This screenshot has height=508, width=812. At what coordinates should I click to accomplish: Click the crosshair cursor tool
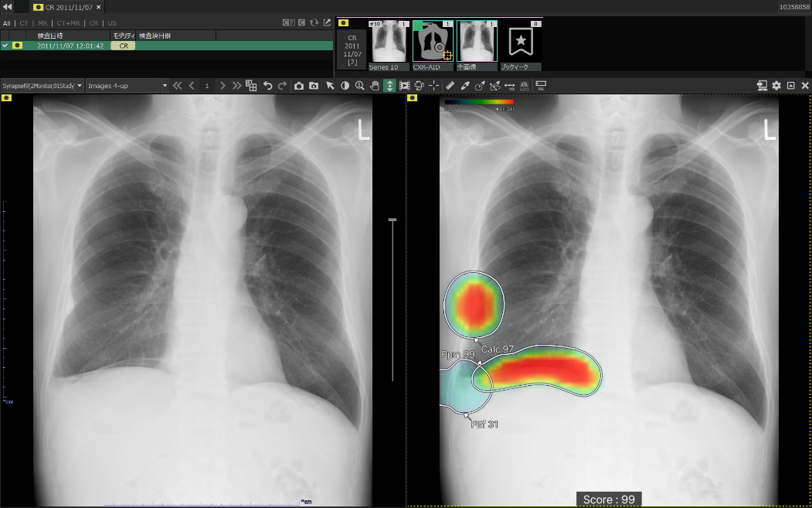433,85
